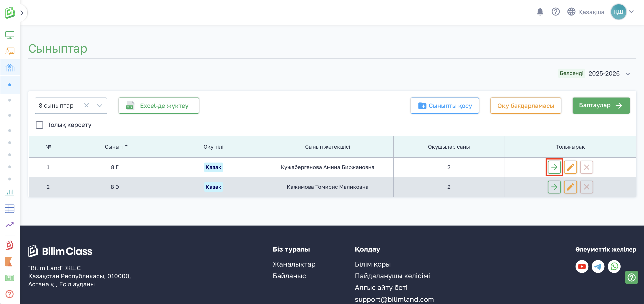This screenshot has width=644, height=304.
Task: Delete class 8 Г with X icon
Action: click(586, 167)
